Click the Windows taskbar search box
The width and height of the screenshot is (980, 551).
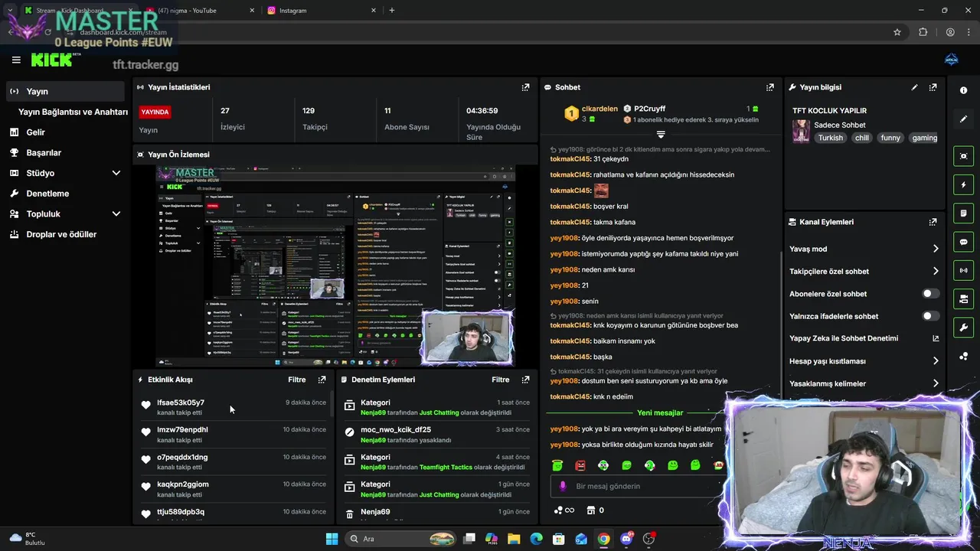pyautogui.click(x=402, y=539)
